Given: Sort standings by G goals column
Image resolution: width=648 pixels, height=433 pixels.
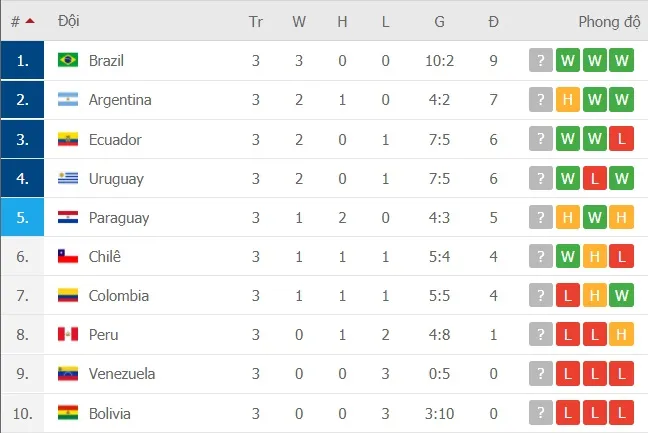Looking at the screenshot, I should pos(439,21).
